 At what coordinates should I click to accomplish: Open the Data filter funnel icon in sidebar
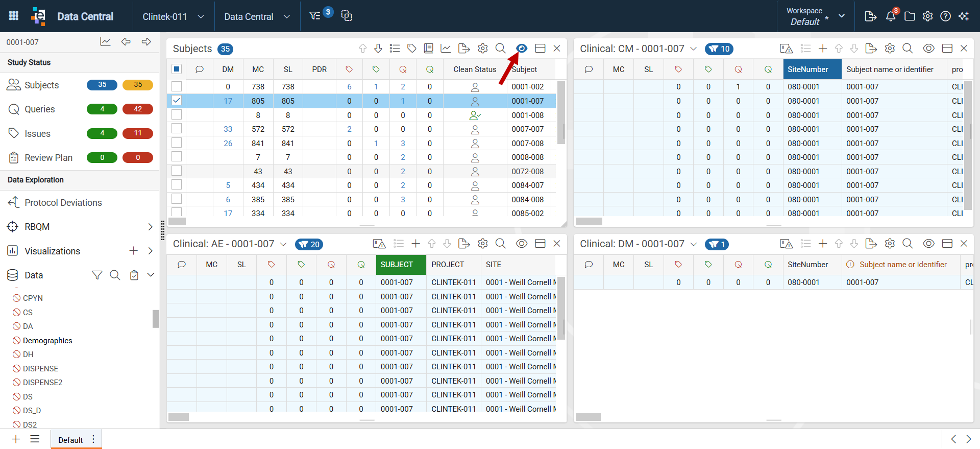tap(97, 275)
